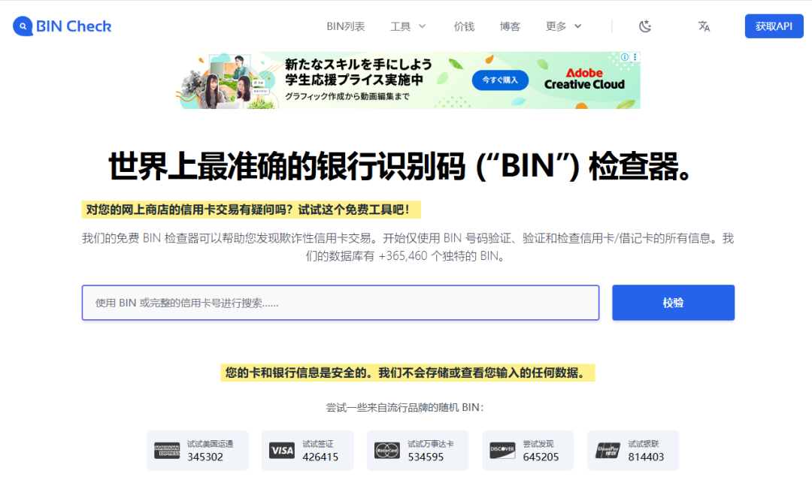Viewport: 812px width, 504px height.
Task: Open 价钱 pricing page
Action: pyautogui.click(x=465, y=26)
